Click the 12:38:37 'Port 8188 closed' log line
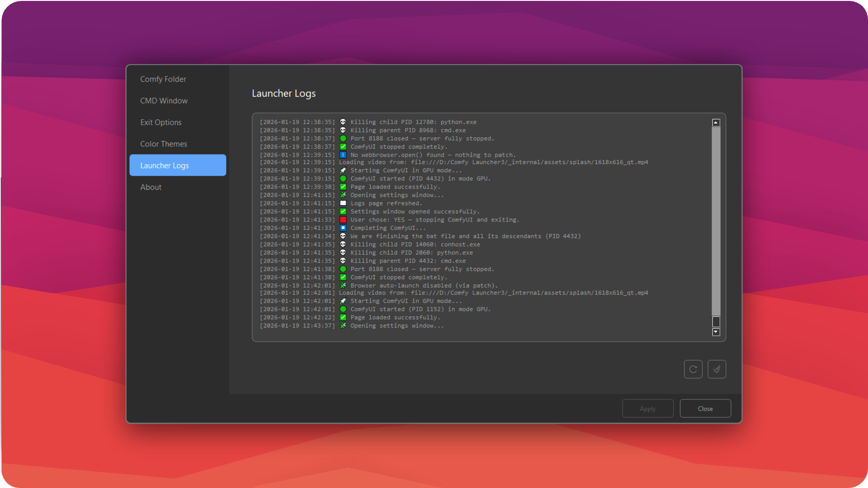868x488 pixels. click(x=377, y=139)
